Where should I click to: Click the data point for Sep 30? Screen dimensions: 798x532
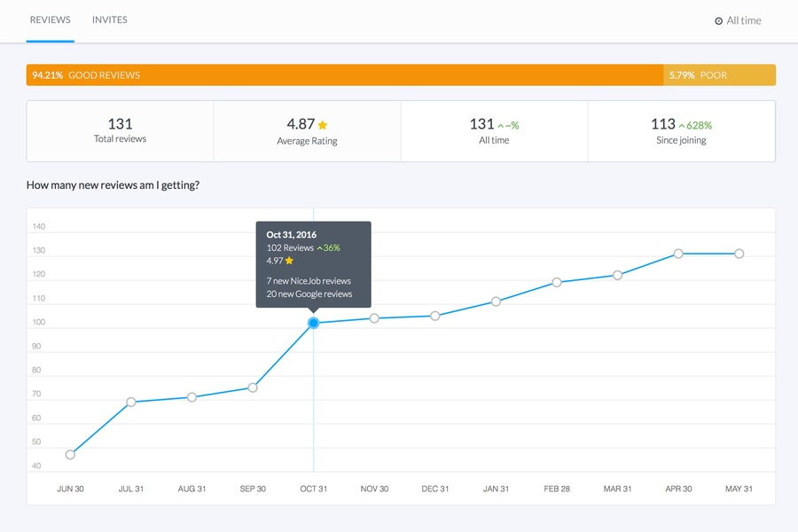tap(253, 388)
